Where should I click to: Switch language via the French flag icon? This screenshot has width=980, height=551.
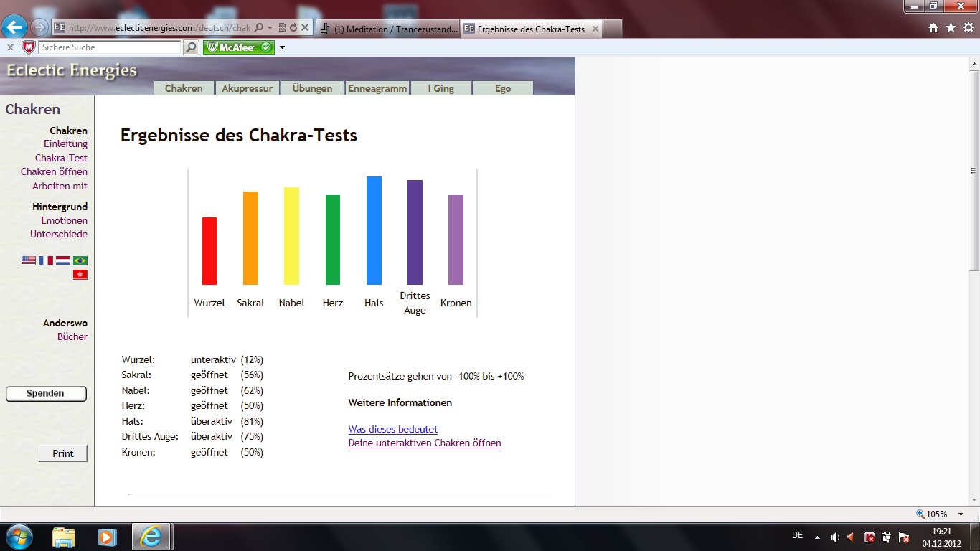tap(46, 261)
